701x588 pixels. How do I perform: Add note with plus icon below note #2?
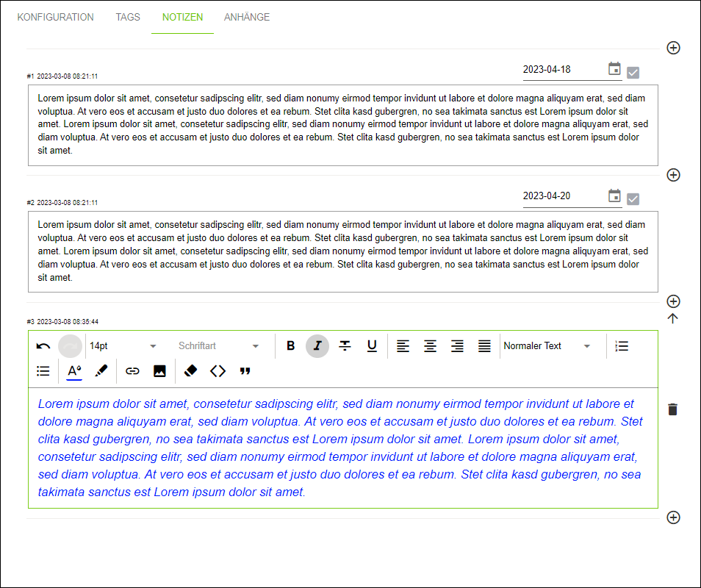click(673, 301)
